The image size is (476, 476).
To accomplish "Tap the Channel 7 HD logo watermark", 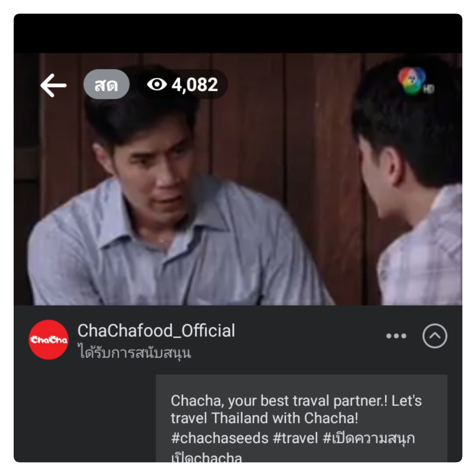I will coord(415,81).
